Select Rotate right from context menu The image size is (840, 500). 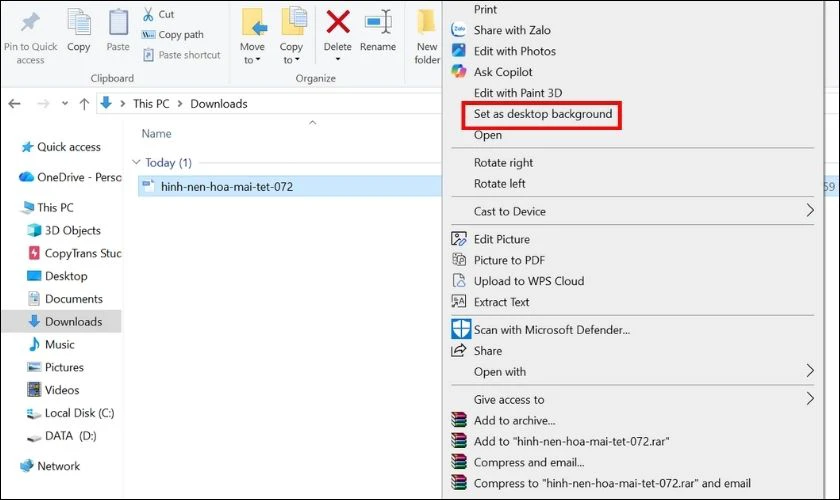click(x=503, y=162)
